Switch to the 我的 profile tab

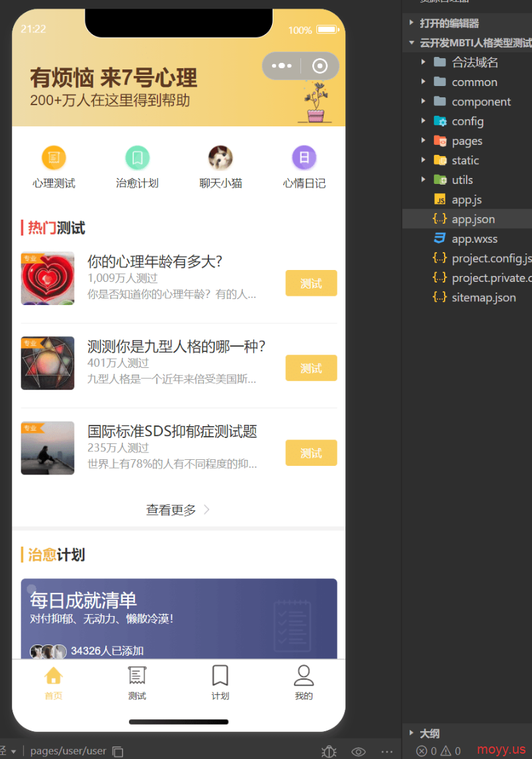(x=304, y=682)
